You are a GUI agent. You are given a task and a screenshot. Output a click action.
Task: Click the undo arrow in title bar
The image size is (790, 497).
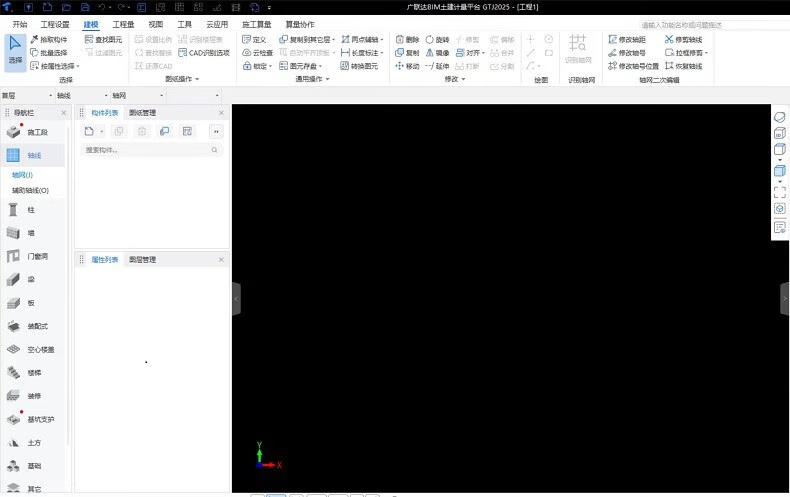pyautogui.click(x=102, y=7)
